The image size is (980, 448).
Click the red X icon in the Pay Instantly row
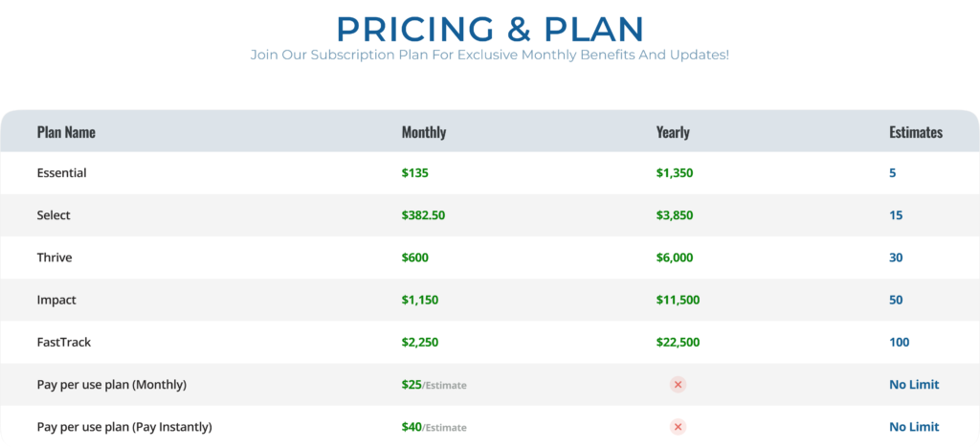pyautogui.click(x=678, y=427)
